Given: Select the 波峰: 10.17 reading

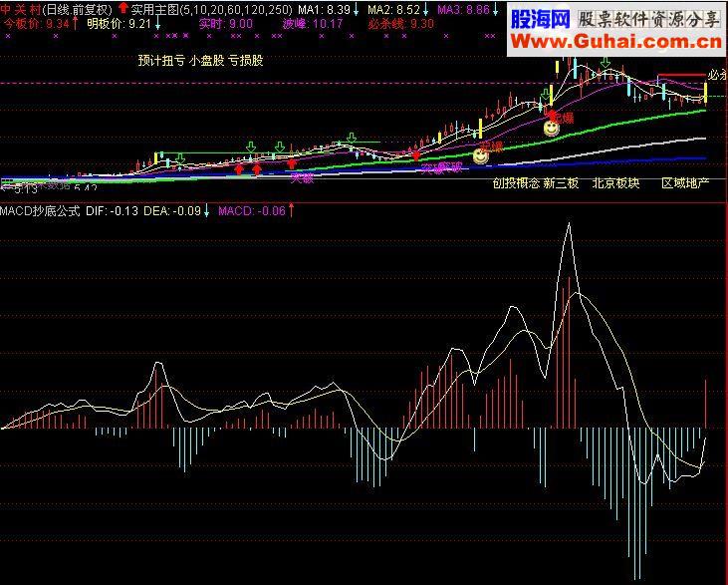Looking at the screenshot, I should coord(313,23).
